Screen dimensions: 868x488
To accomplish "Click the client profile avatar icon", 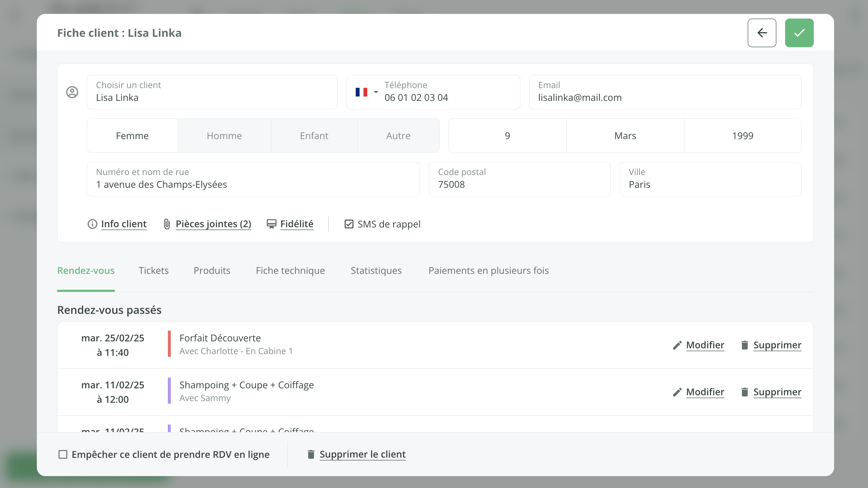I will click(x=72, y=92).
